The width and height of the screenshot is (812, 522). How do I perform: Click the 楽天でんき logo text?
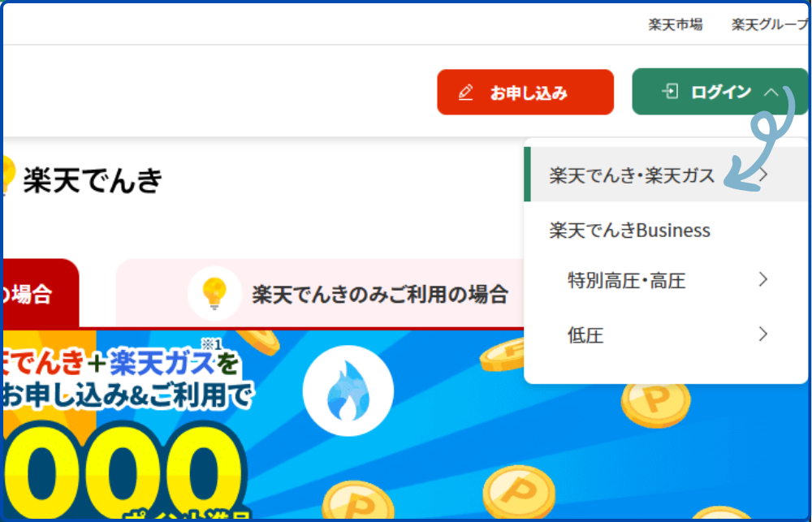(93, 179)
